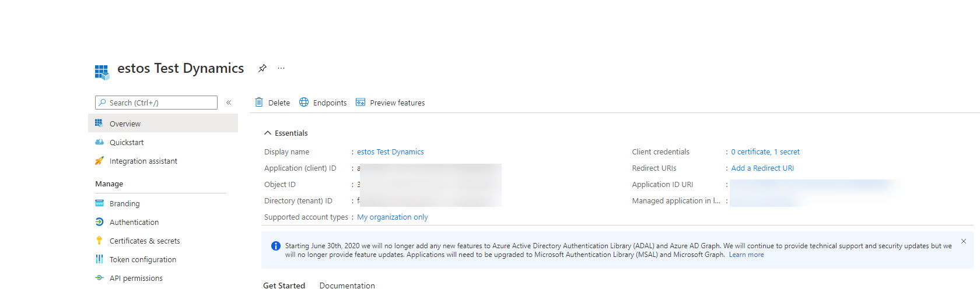Click the Delete trash icon
The width and height of the screenshot is (980, 289).
(x=259, y=103)
